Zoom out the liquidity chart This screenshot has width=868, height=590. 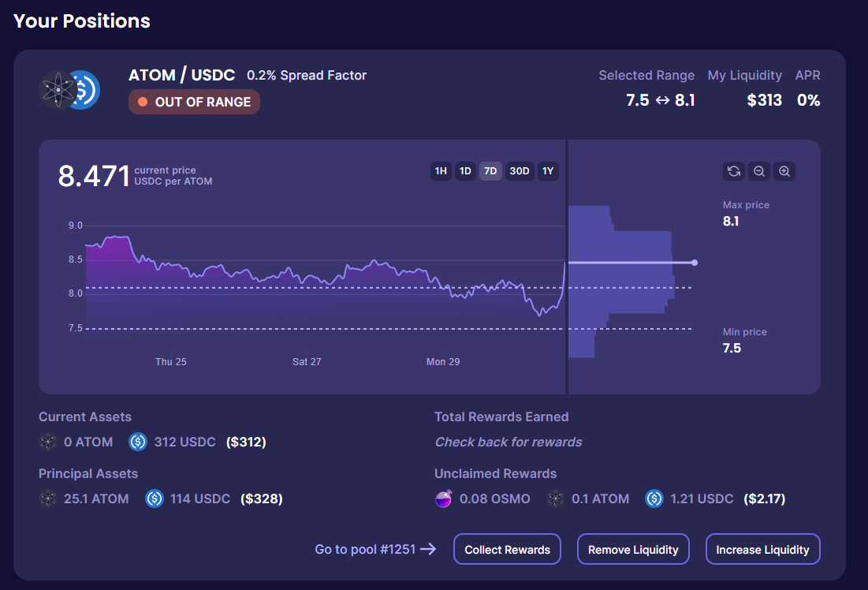click(759, 171)
